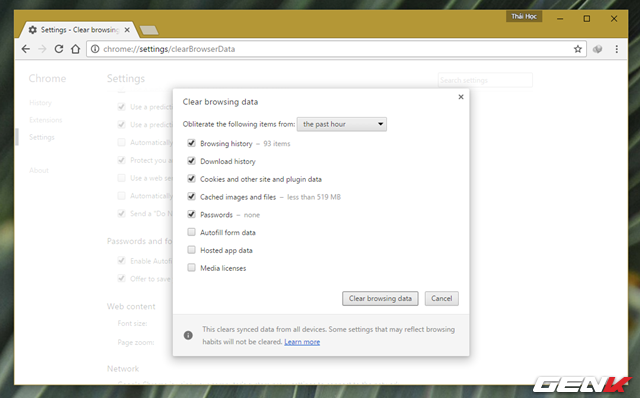Close the Settings tab with its X
Viewport: 640px width, 398px height.
tap(127, 30)
